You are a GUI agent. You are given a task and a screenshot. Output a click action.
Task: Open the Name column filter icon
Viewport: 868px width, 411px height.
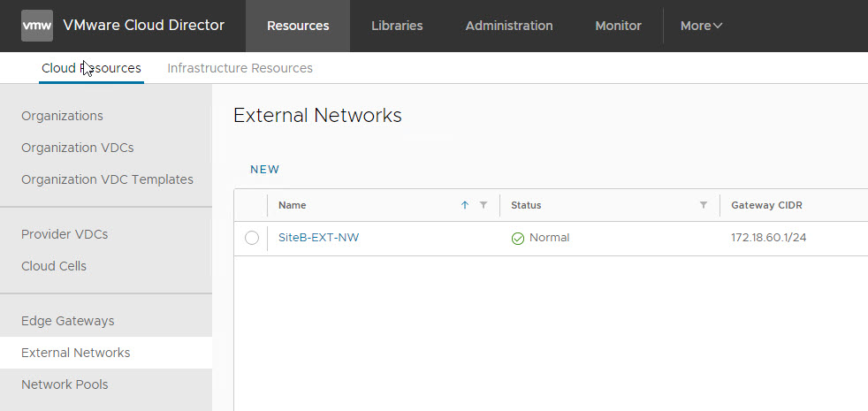[x=483, y=205]
